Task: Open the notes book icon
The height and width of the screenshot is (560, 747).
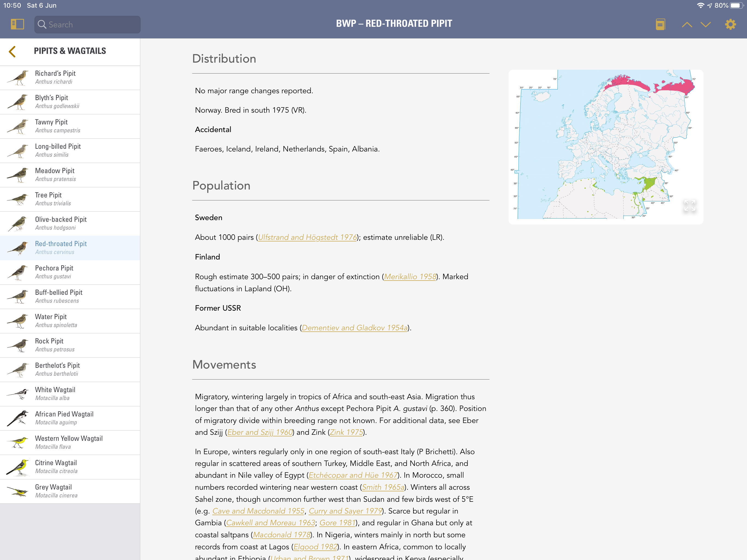Action: (660, 24)
